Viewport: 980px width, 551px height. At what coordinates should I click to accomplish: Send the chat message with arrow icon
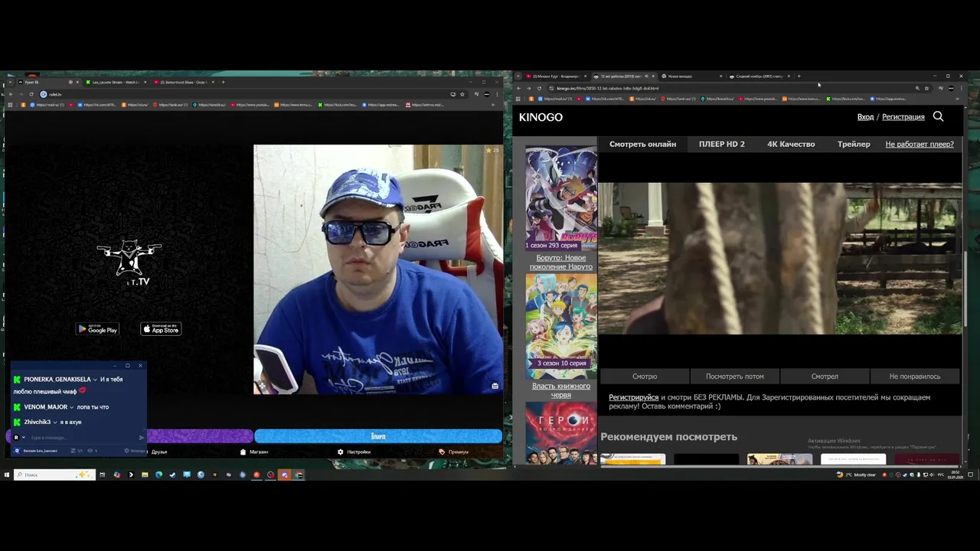point(141,438)
